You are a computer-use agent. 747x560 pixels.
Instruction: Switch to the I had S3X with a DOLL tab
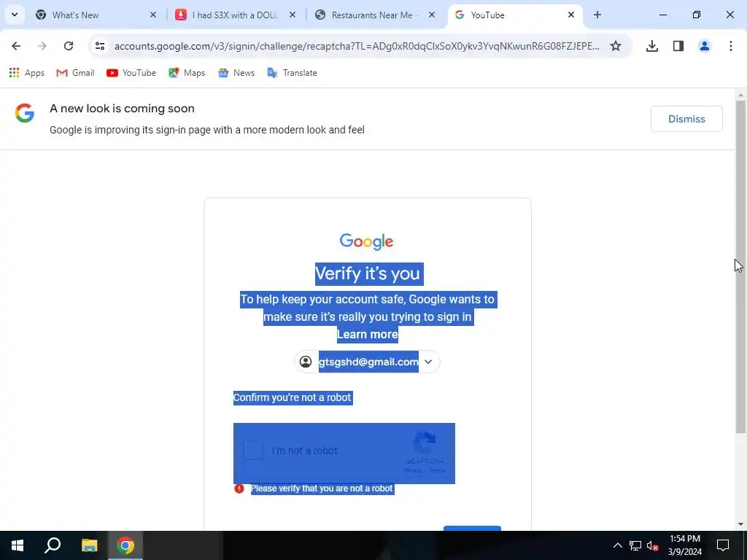236,15
